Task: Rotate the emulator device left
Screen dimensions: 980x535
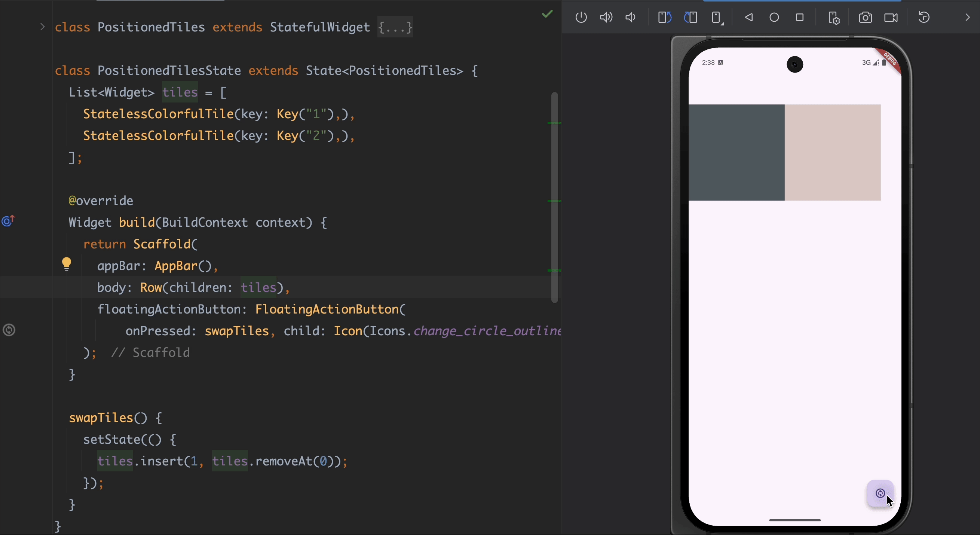Action: click(664, 18)
